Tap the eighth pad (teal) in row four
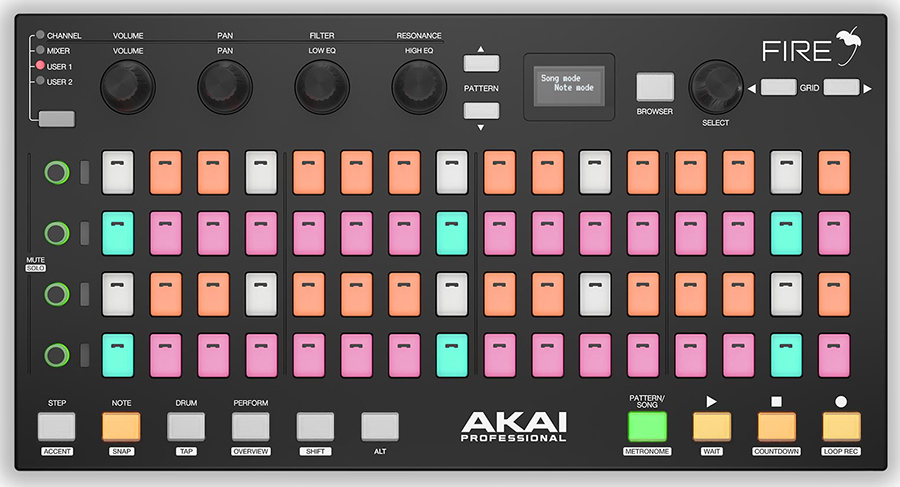This screenshot has width=900, height=487. pyautogui.click(x=452, y=355)
